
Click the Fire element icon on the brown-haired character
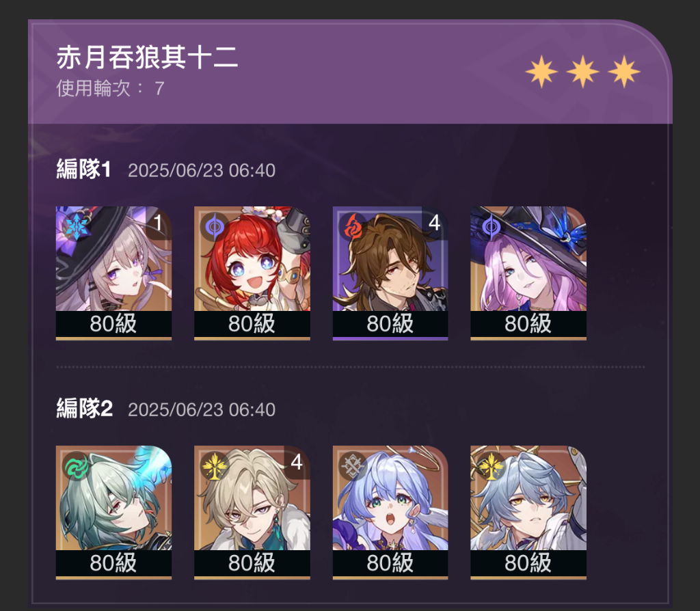pyautogui.click(x=353, y=227)
